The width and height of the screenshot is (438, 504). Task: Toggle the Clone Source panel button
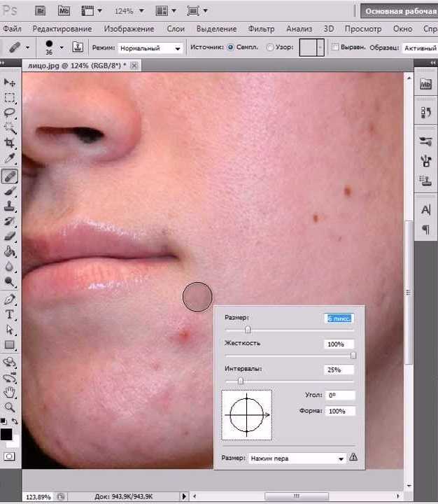coord(77,48)
